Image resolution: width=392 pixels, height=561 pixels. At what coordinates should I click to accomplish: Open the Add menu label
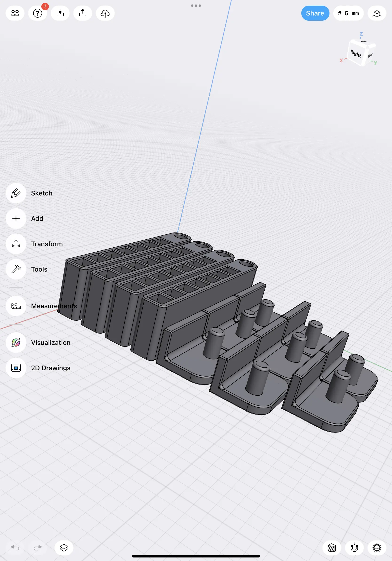pyautogui.click(x=37, y=218)
